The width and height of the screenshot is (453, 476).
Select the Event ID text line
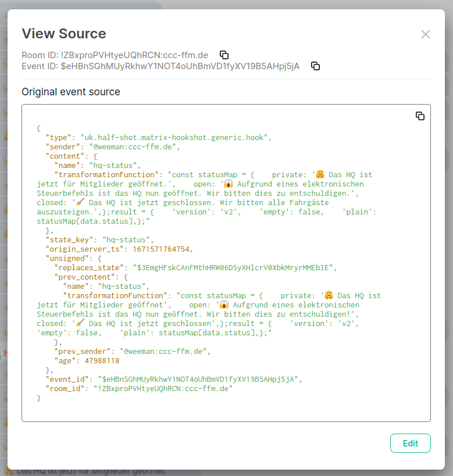(160, 66)
